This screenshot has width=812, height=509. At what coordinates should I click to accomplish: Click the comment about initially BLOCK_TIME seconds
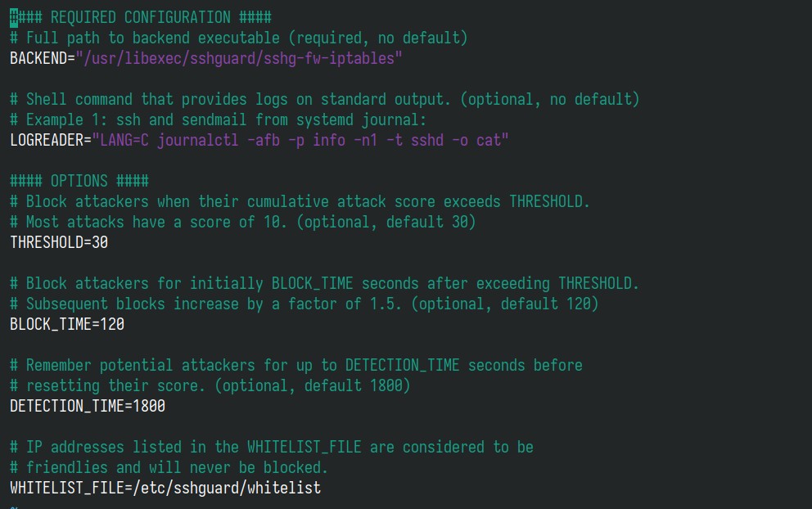tap(325, 282)
